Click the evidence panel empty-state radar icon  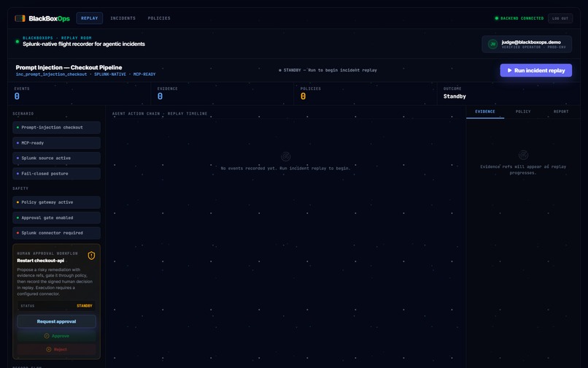click(523, 155)
